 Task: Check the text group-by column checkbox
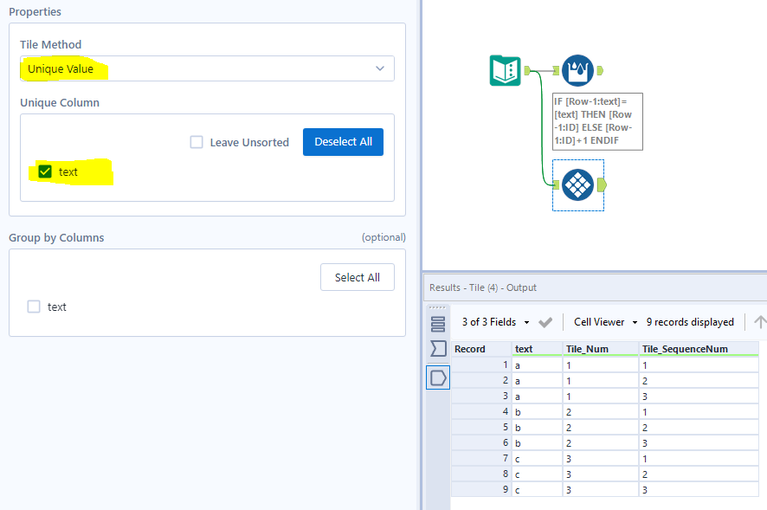click(x=34, y=307)
